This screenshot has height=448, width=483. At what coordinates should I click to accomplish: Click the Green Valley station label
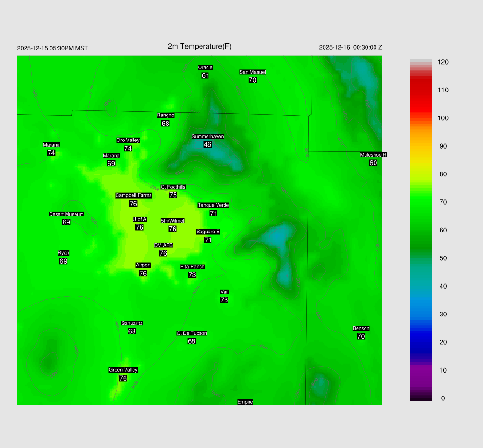pos(123,370)
